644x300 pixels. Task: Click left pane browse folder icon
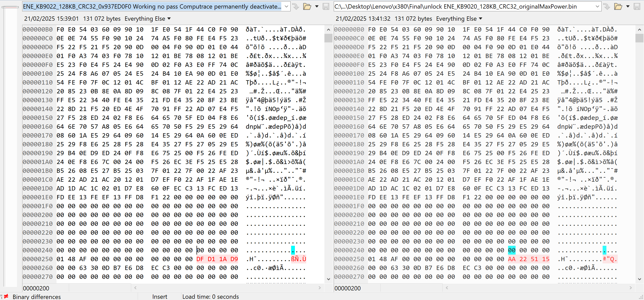coord(307,6)
